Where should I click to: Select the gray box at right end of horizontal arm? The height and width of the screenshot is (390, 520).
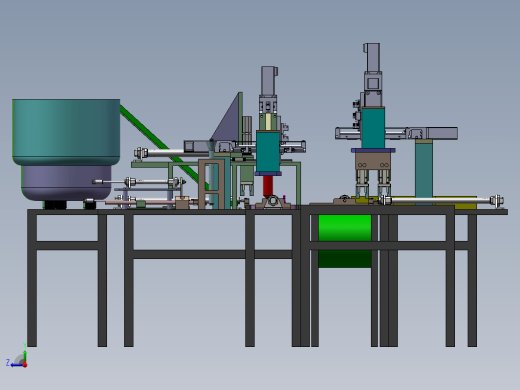(x=442, y=133)
